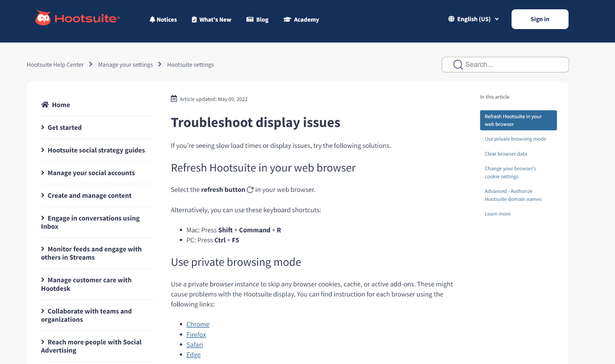Open the Chrome private browsing link
The height and width of the screenshot is (364, 615).
point(198,324)
